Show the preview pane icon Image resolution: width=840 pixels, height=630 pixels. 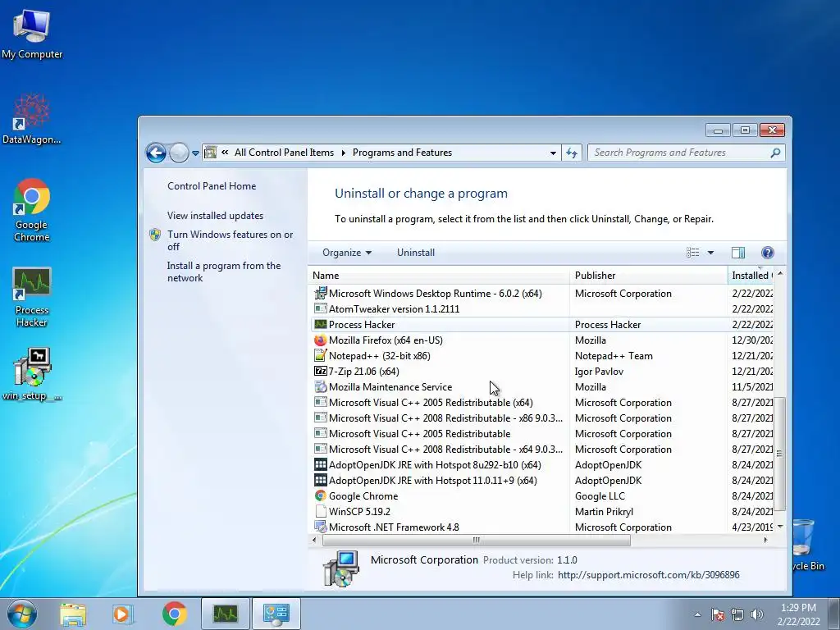738,253
